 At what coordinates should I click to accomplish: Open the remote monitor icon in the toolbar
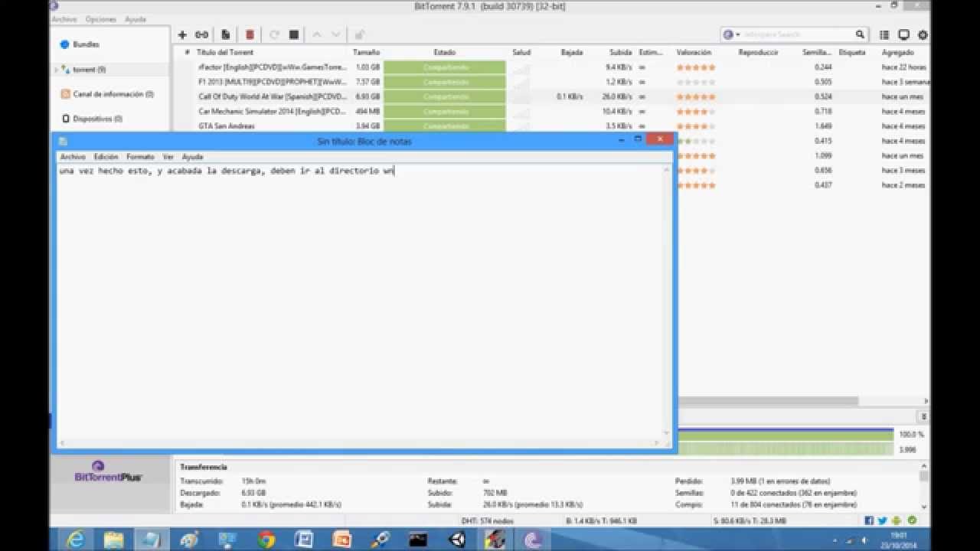pos(903,34)
